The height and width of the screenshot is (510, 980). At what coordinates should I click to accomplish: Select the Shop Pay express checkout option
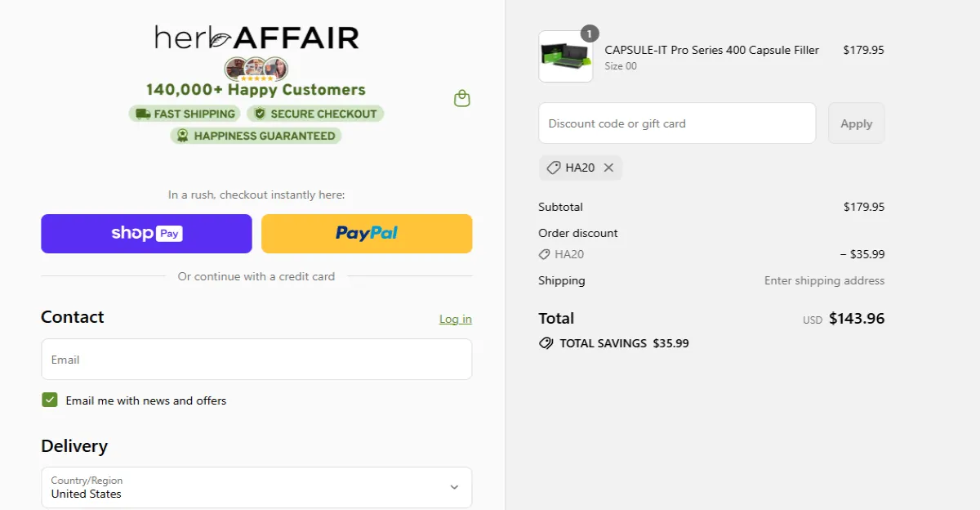146,234
